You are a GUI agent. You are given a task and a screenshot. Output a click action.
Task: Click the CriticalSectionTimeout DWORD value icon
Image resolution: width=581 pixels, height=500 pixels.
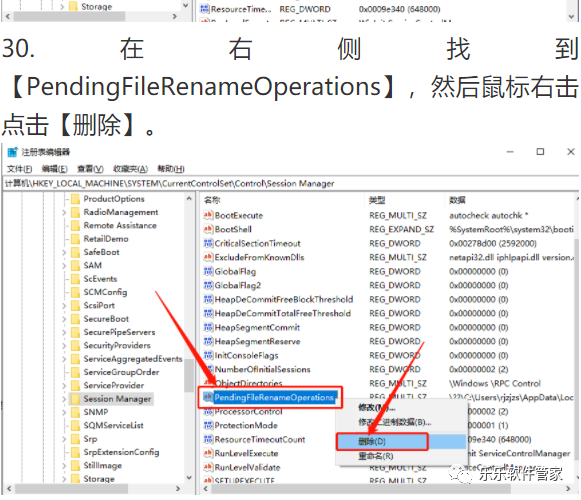point(208,243)
